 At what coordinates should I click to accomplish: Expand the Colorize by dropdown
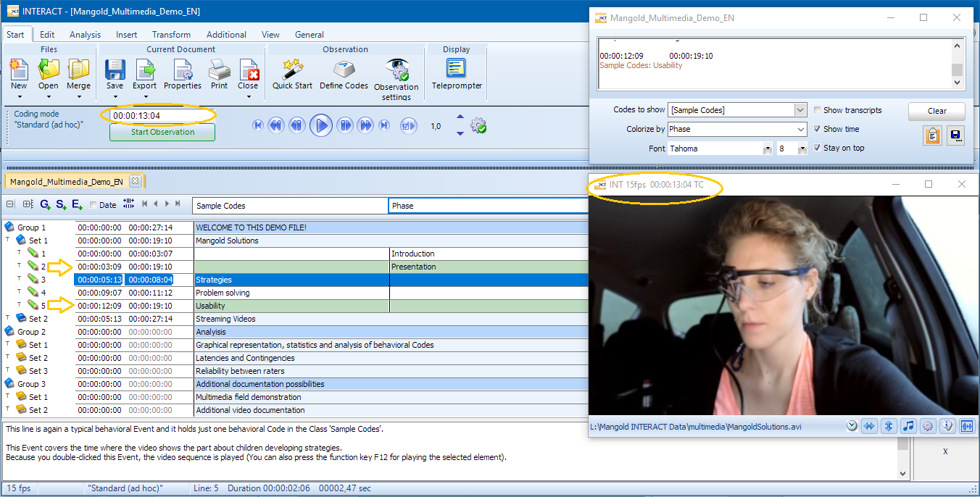(x=800, y=129)
